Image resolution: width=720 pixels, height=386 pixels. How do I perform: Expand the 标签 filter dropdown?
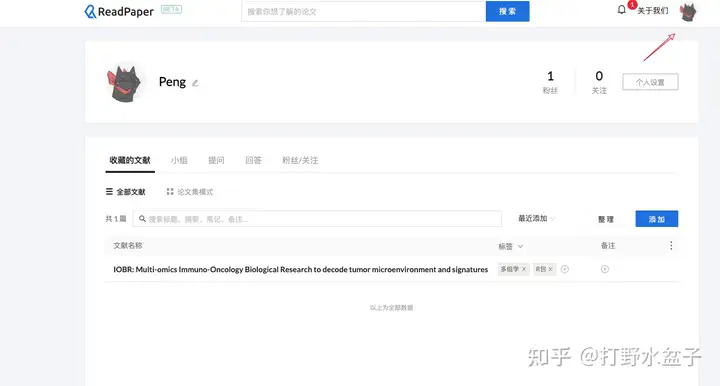click(510, 246)
